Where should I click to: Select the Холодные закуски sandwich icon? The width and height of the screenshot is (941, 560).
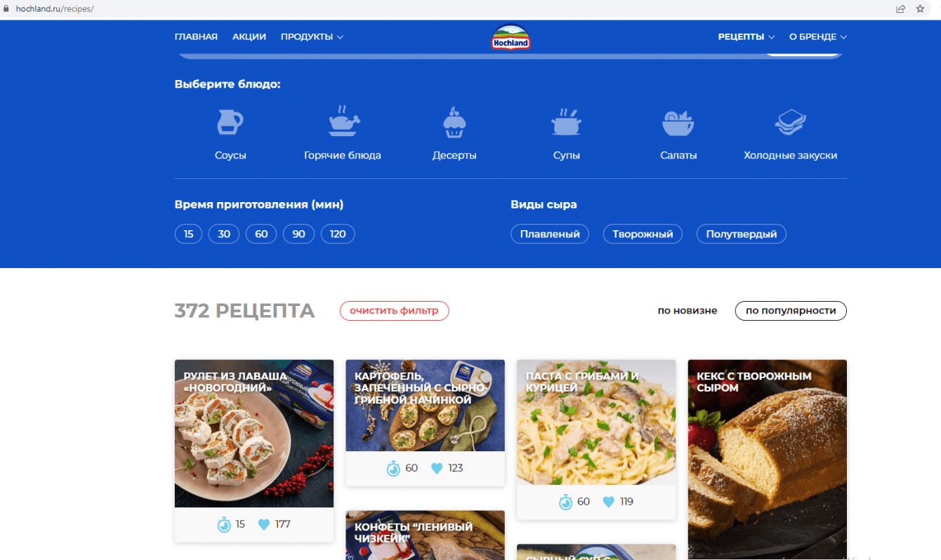pos(790,123)
